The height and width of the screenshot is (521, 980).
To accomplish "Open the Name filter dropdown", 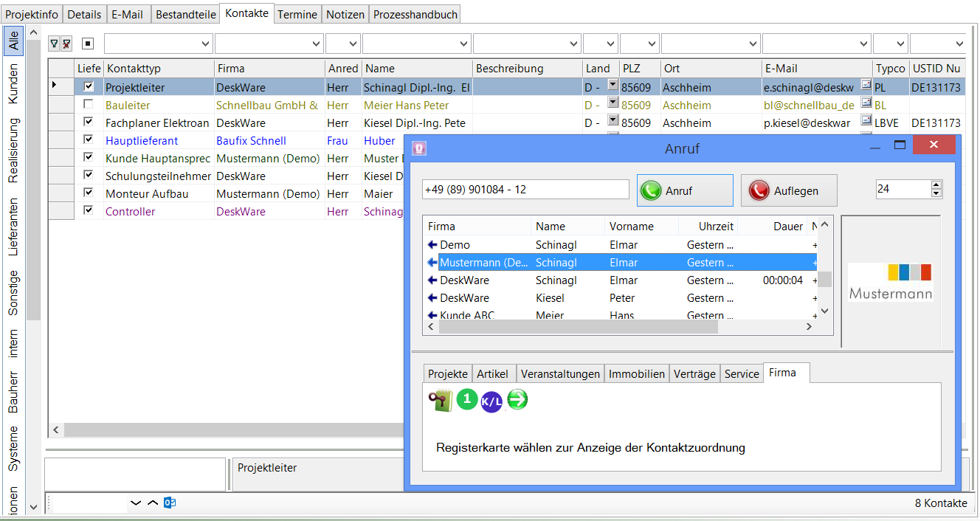I will pos(463,44).
